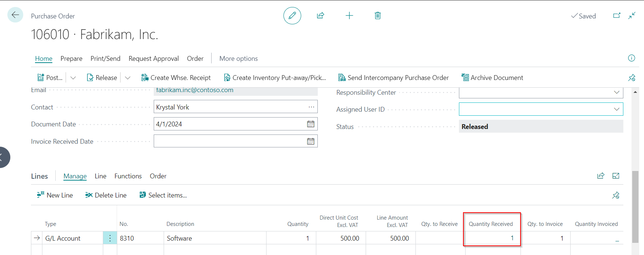The width and height of the screenshot is (644, 255).
Task: Click Delete Line
Action: 106,195
